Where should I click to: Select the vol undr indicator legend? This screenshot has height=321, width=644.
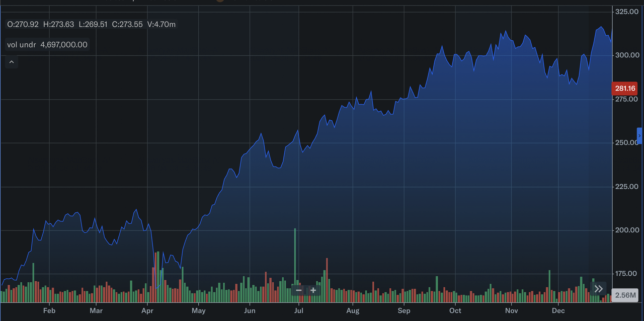(x=21, y=45)
